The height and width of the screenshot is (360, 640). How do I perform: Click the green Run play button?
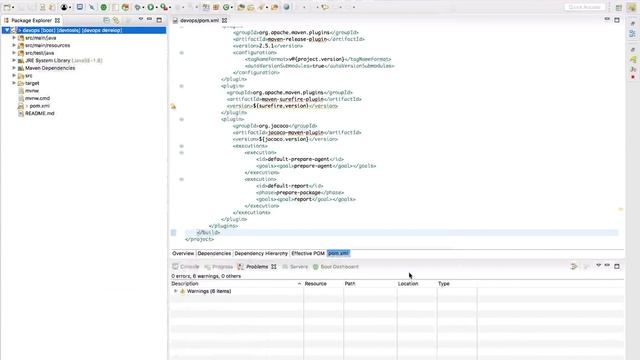click(151, 7)
